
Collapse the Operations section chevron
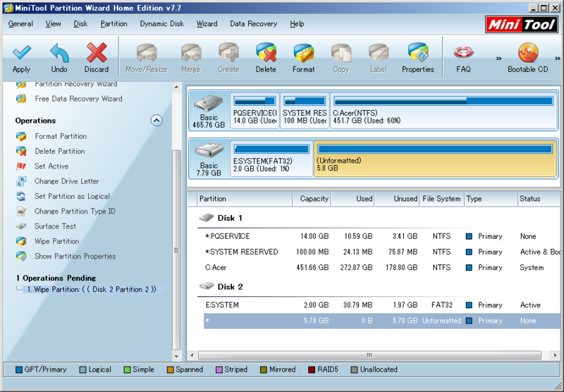(157, 121)
